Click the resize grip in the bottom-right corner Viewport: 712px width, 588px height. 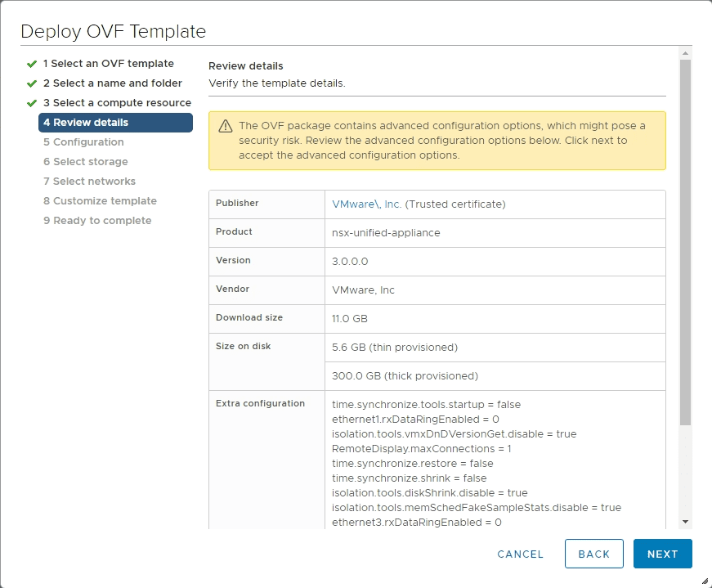706,582
